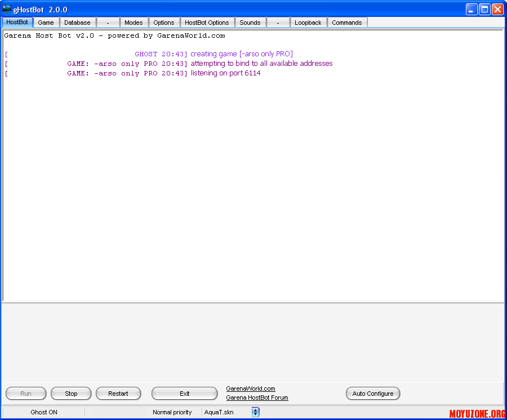Click the Normal priority status bar field

tap(172, 412)
